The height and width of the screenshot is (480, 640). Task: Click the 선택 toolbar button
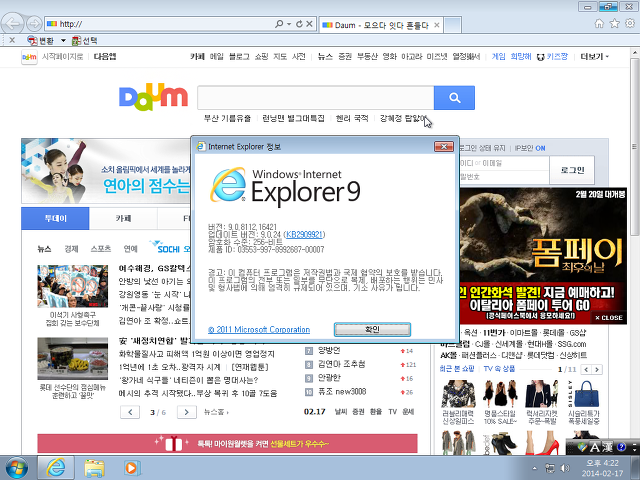pos(84,40)
